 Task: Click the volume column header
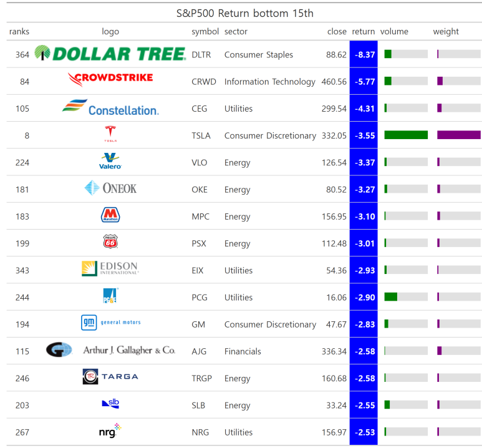click(x=394, y=31)
